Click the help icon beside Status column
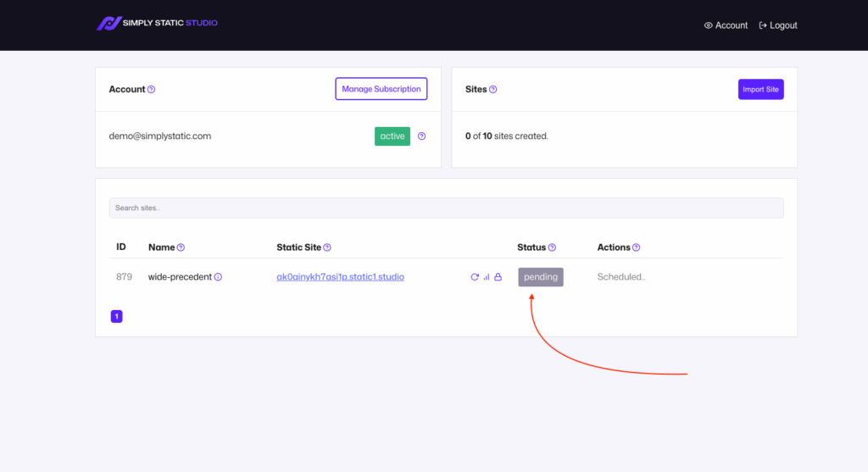868x472 pixels. [x=552, y=247]
